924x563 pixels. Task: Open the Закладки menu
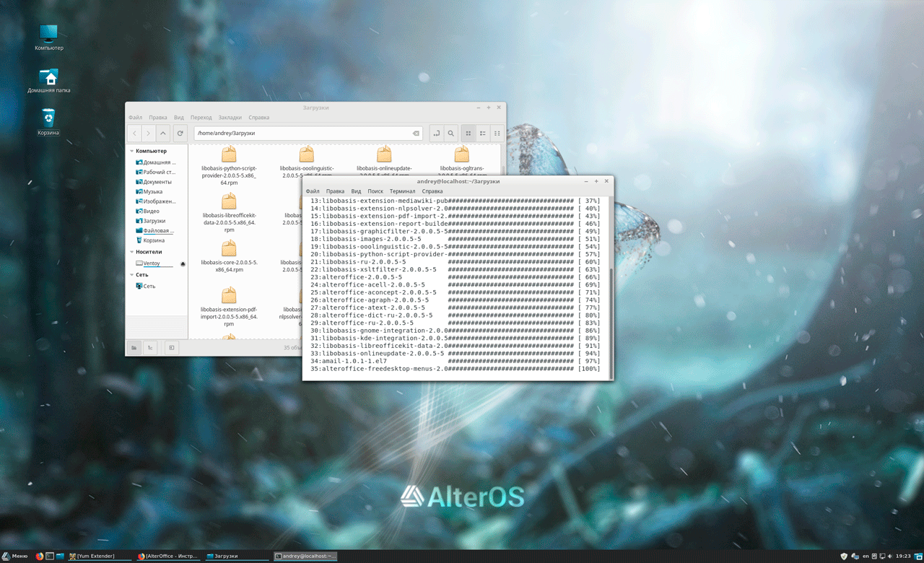point(230,118)
